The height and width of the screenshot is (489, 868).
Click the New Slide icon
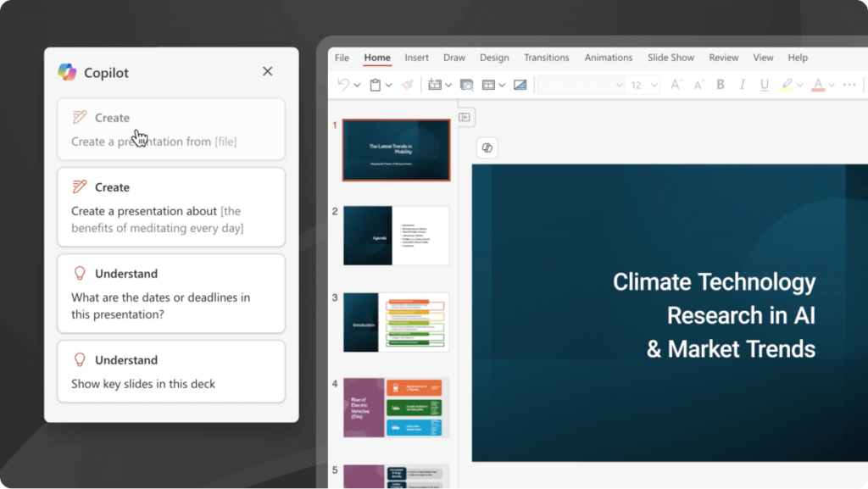pyautogui.click(x=435, y=85)
